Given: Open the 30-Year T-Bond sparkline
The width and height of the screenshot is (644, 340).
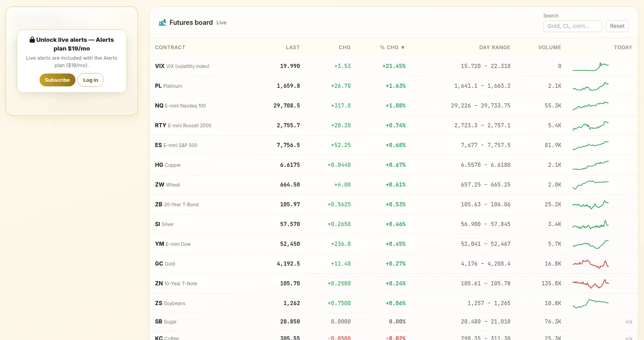Looking at the screenshot, I should [x=591, y=205].
